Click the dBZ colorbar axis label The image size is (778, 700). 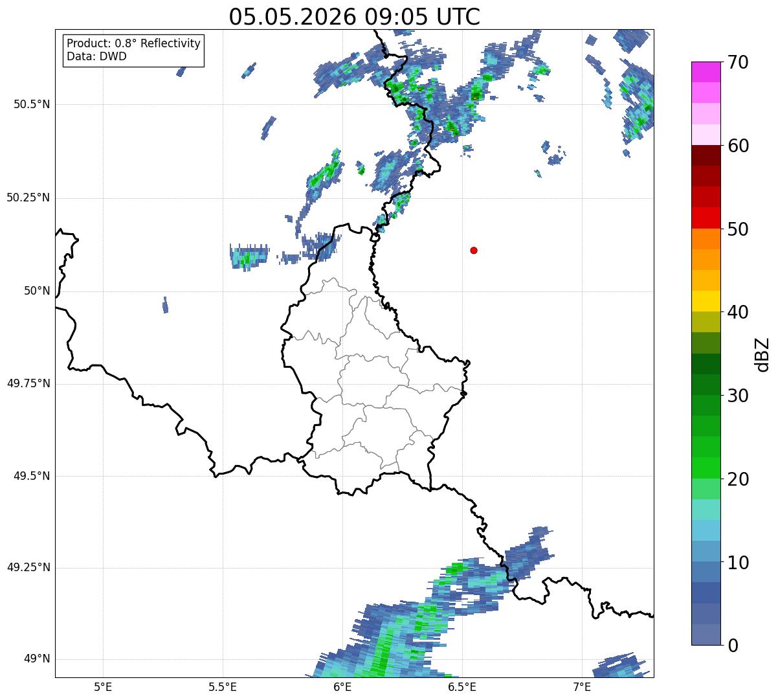762,354
